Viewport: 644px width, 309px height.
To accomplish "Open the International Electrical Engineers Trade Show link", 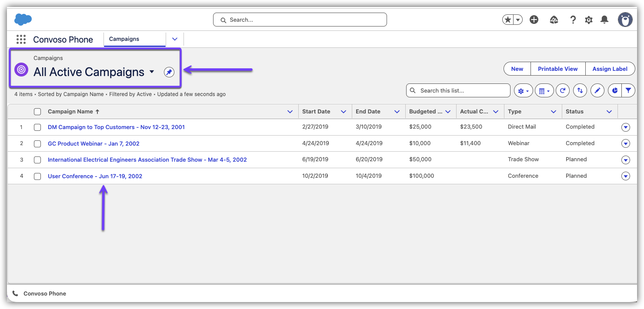I will click(x=147, y=160).
